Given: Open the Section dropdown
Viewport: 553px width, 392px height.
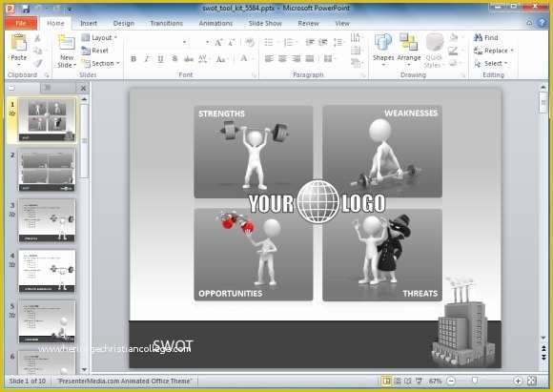Looking at the screenshot, I should coord(100,64).
